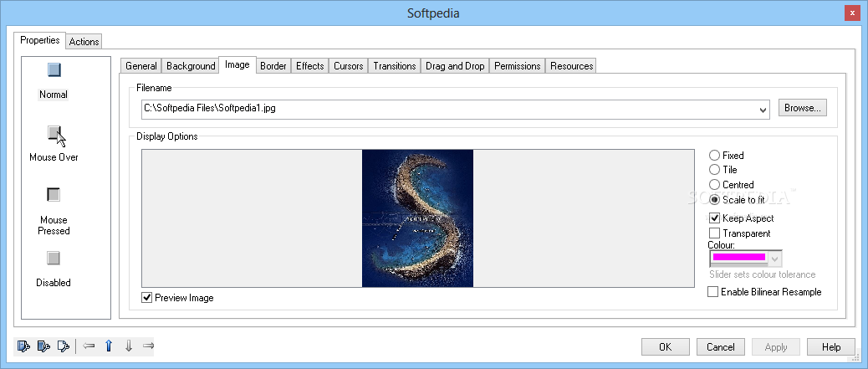Click the OK button
868x369 pixels.
[x=666, y=347]
